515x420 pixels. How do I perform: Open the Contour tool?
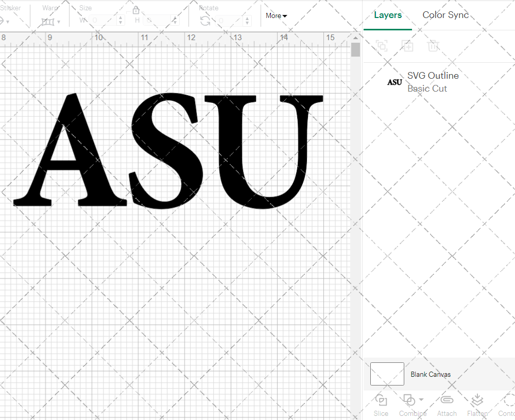[506, 405]
